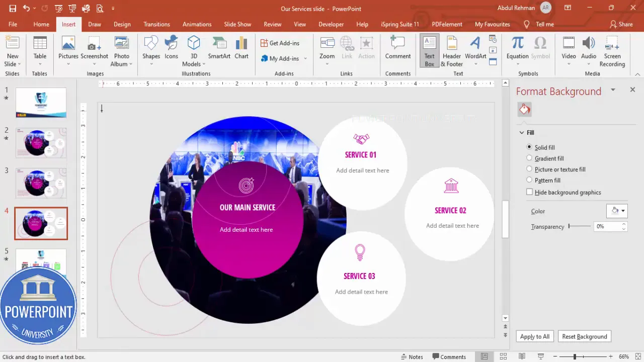Click the Undo arrow icon

pyautogui.click(x=26, y=9)
